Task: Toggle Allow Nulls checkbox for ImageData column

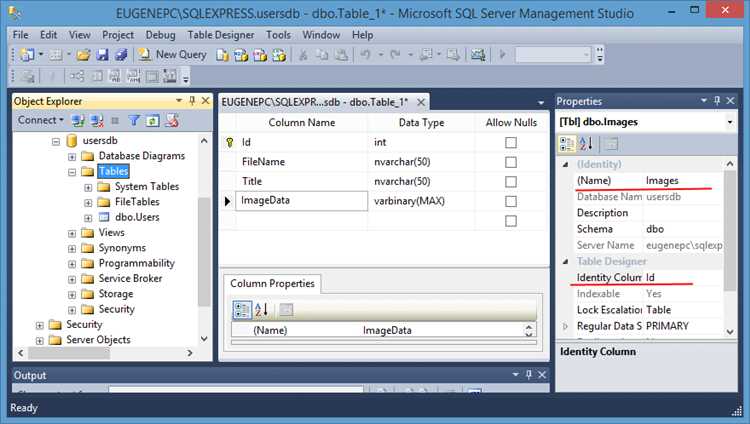Action: coord(511,201)
